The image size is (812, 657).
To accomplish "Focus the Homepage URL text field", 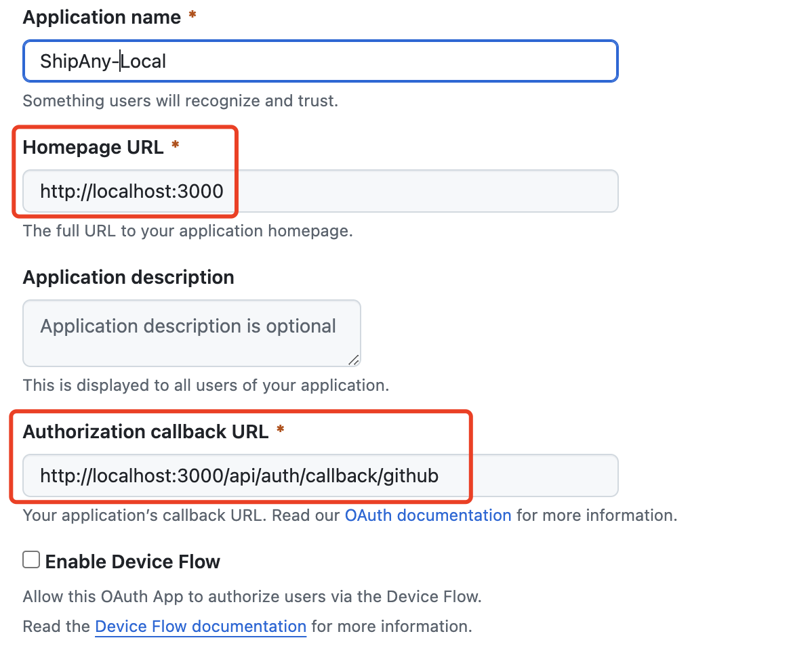I will coord(320,191).
